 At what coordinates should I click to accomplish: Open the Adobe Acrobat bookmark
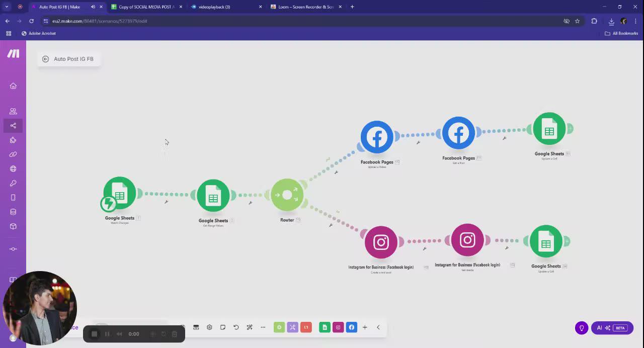click(x=38, y=33)
